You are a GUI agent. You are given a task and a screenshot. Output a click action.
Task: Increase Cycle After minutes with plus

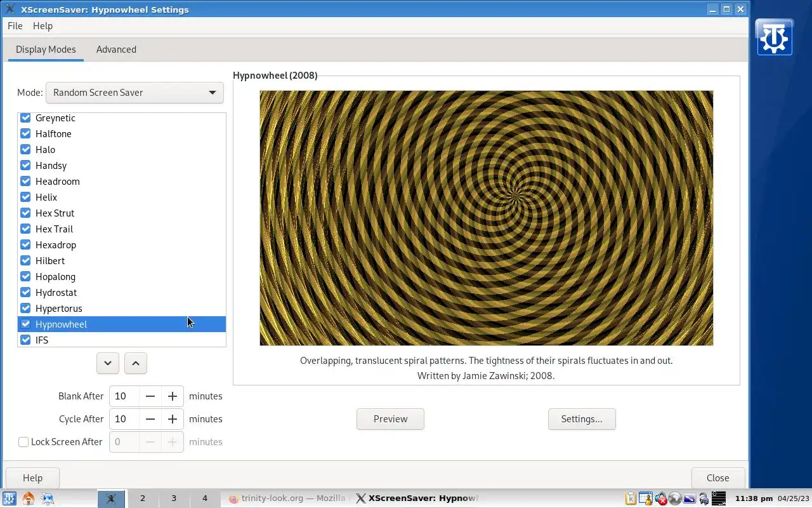pos(173,419)
